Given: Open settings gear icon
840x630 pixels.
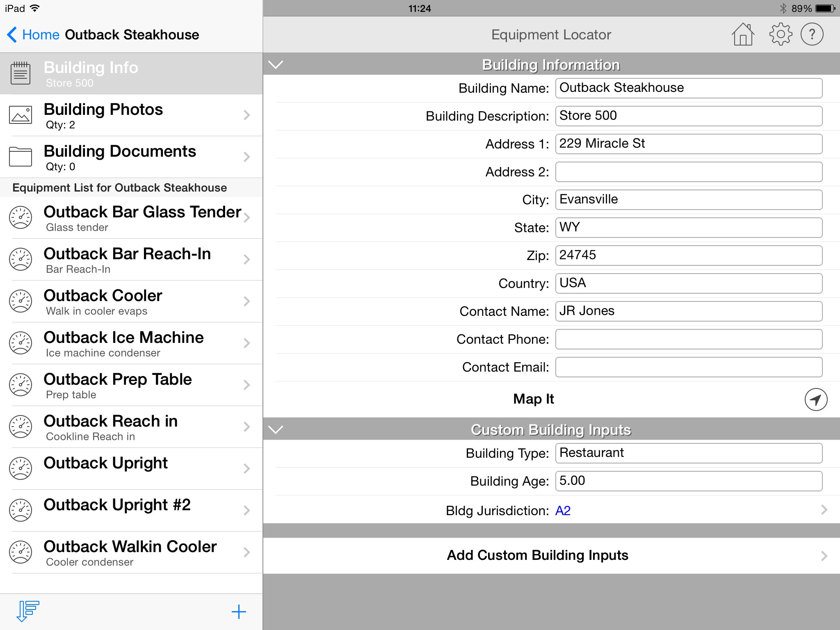Looking at the screenshot, I should tap(781, 34).
